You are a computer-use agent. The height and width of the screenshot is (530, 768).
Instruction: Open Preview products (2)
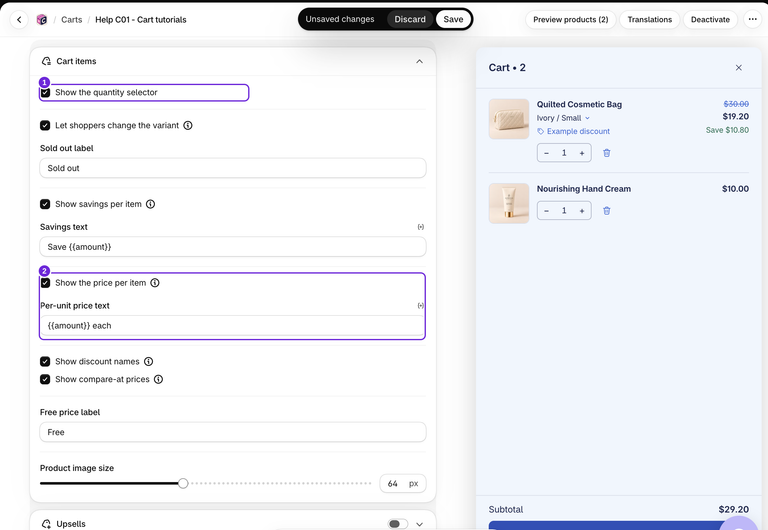(x=571, y=20)
